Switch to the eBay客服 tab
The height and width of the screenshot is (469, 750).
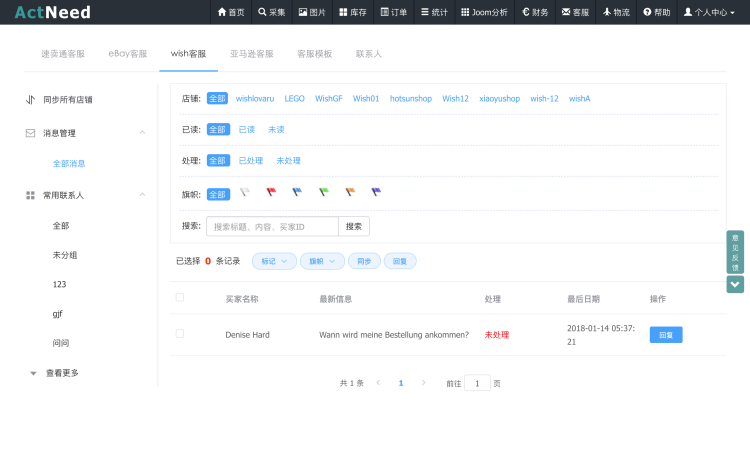(127, 53)
